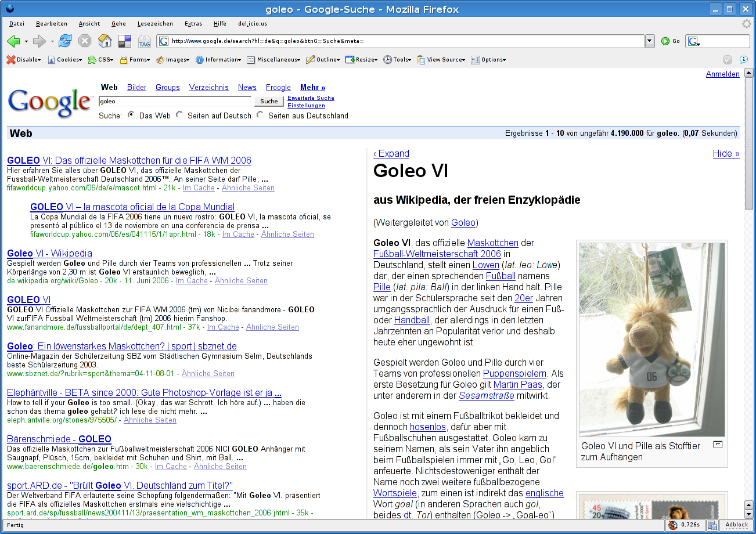Click the Google logo
This screenshot has height=534, width=756.
coord(50,103)
